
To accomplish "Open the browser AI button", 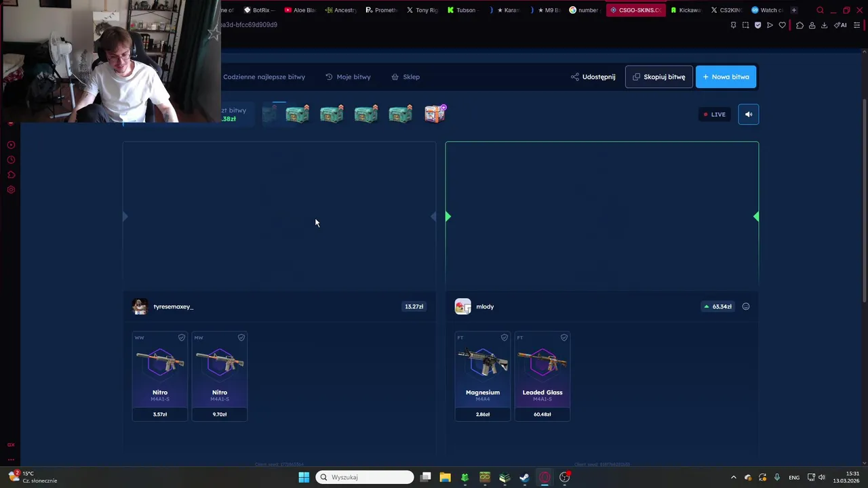I will point(840,25).
